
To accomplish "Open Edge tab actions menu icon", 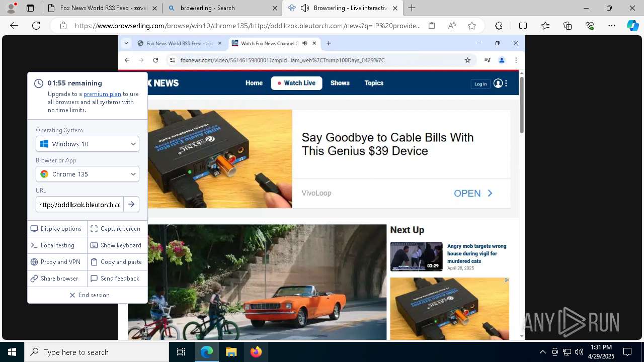I will click(x=30, y=8).
